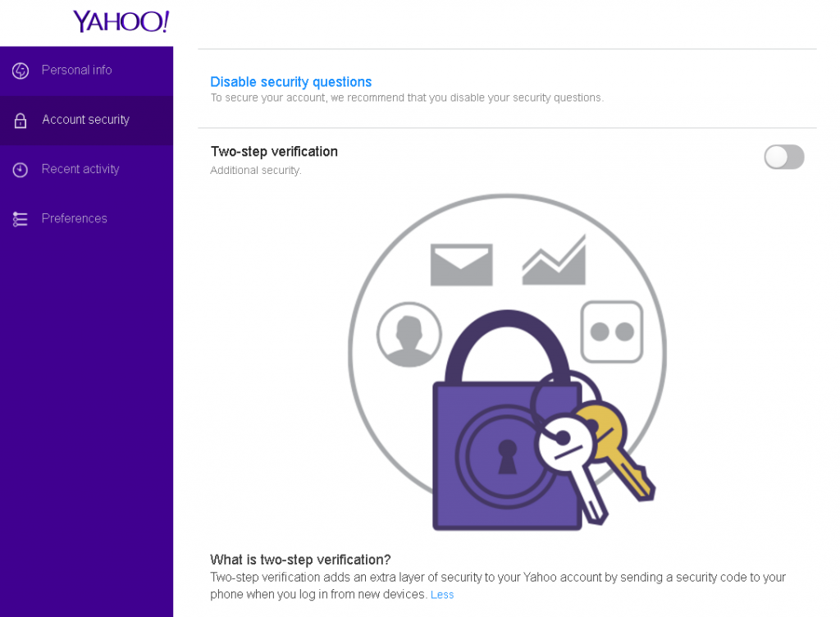Click the person silhouette icon in the circle
Image resolution: width=840 pixels, height=617 pixels.
[x=408, y=335]
